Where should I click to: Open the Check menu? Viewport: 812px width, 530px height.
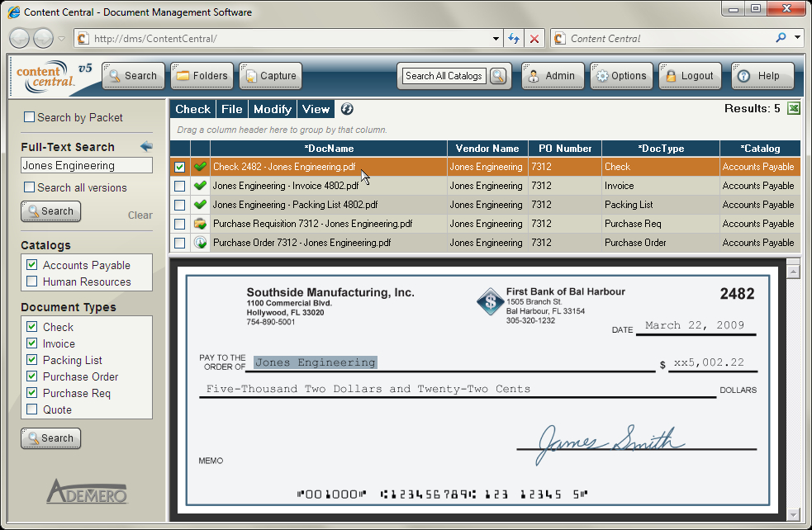192,109
